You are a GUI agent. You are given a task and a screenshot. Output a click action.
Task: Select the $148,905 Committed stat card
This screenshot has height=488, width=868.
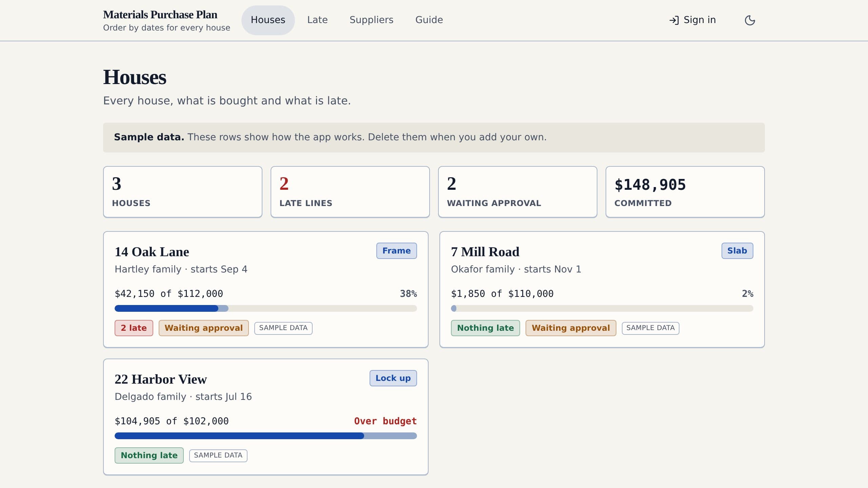(x=685, y=192)
